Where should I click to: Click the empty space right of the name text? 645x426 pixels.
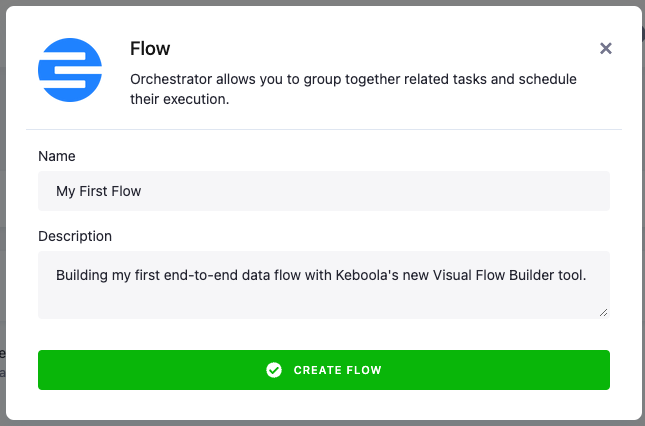click(x=400, y=191)
